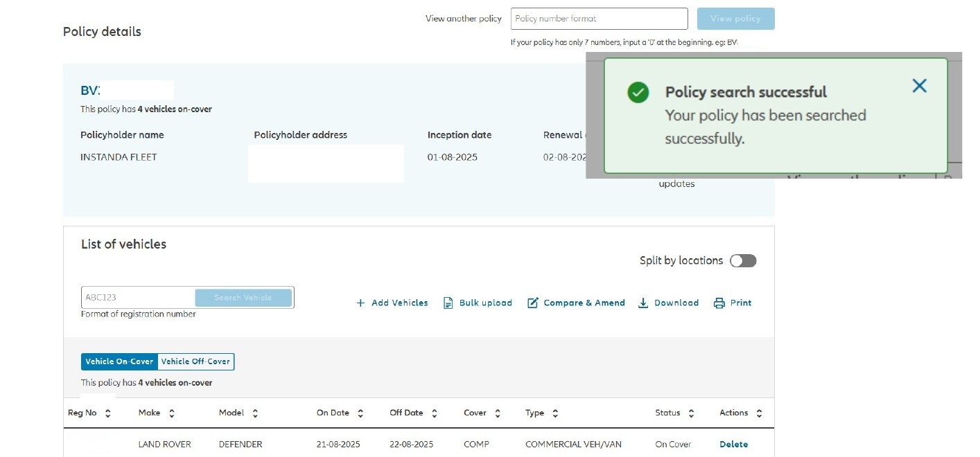Click the 22-08-2025 off date cell

(412, 445)
